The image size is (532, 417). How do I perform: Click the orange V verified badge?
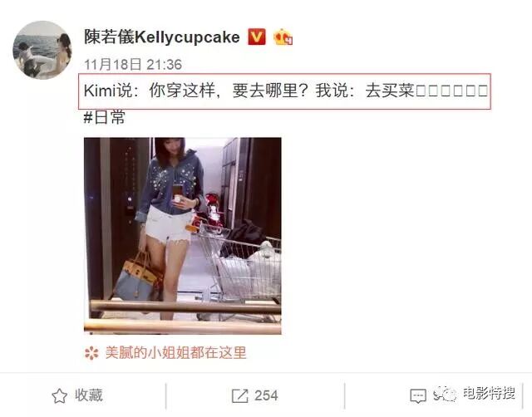257,37
